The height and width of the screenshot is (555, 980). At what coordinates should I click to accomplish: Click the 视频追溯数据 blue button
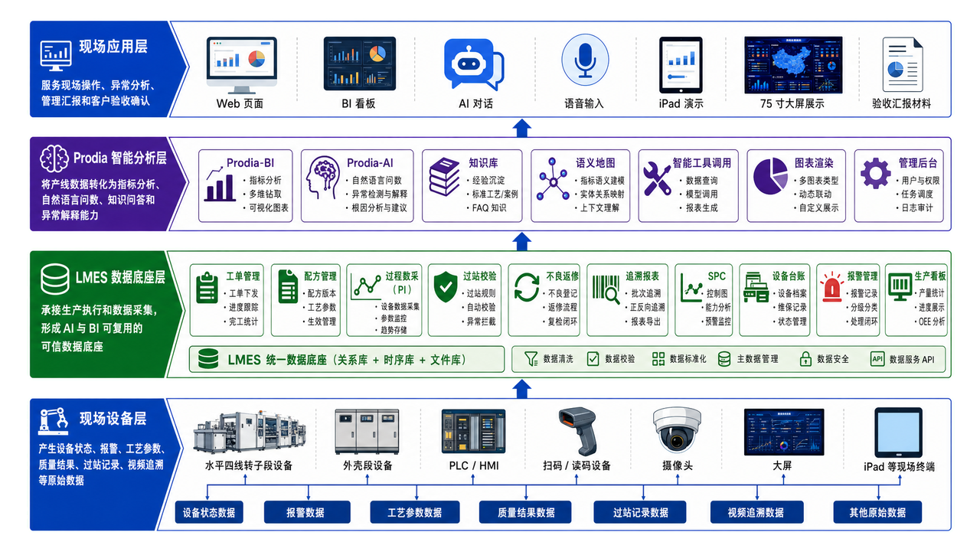click(x=756, y=513)
